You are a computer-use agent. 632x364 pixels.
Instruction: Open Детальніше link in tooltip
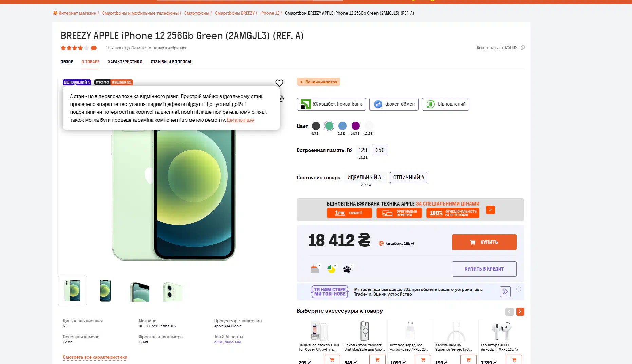coord(240,120)
